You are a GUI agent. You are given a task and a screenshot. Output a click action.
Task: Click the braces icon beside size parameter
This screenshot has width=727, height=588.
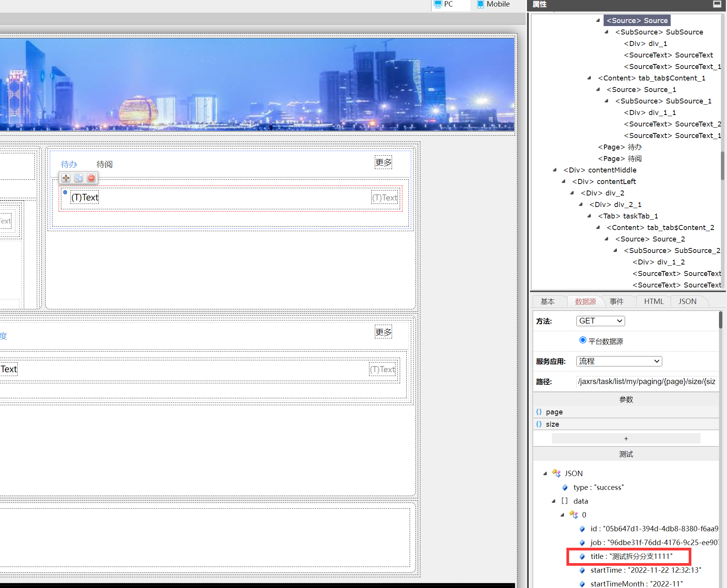[539, 424]
